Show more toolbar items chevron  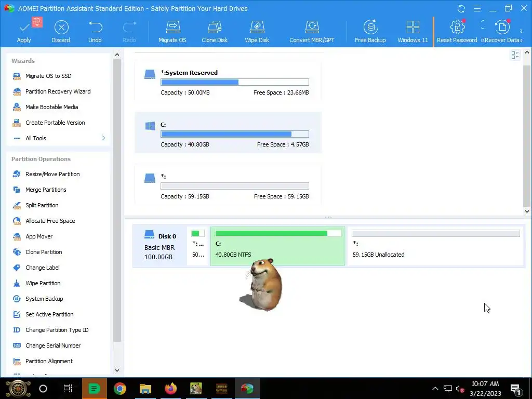(522, 31)
